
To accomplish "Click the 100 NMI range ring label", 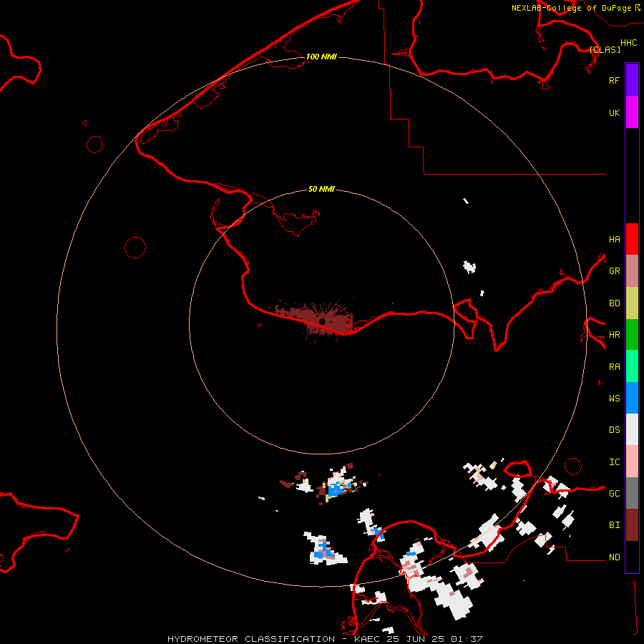I will click(x=321, y=57).
